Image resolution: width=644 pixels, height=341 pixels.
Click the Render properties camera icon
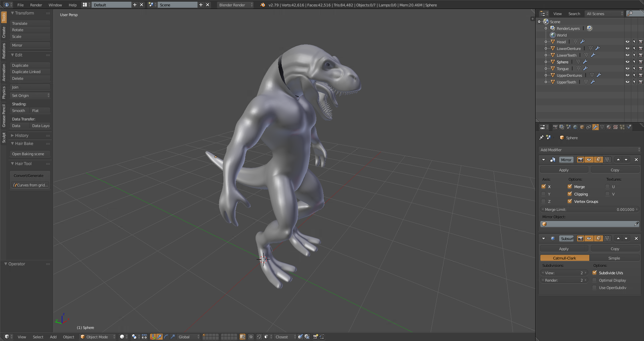click(x=555, y=127)
